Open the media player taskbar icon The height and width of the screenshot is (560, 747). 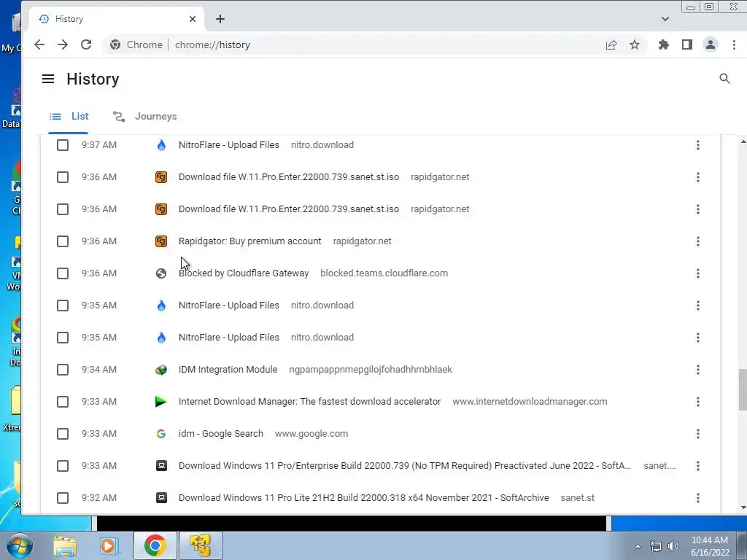[109, 545]
